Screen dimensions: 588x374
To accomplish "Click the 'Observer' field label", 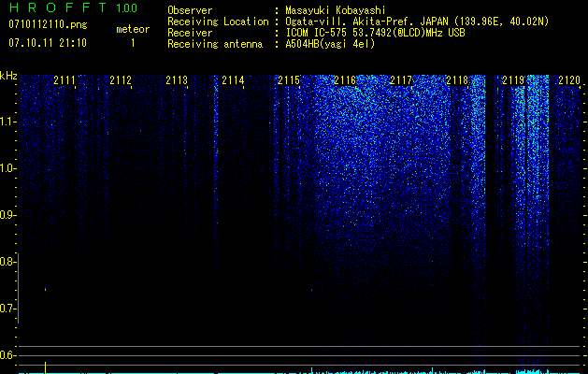I will point(190,10).
